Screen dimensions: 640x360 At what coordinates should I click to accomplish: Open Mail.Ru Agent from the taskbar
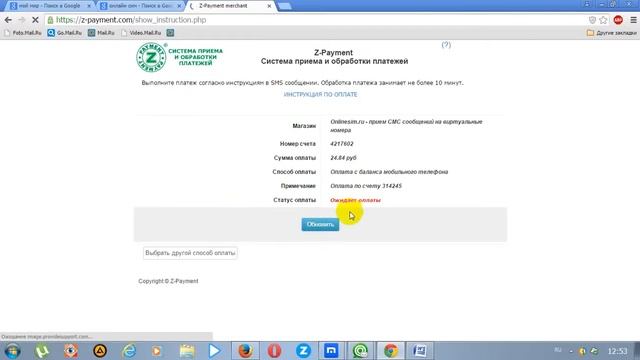(x=361, y=351)
